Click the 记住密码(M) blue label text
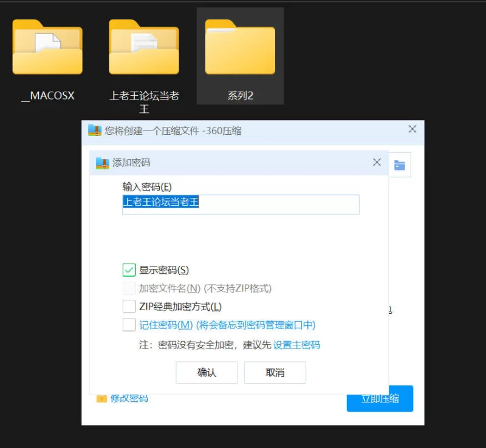This screenshot has width=486, height=448. coord(227,325)
